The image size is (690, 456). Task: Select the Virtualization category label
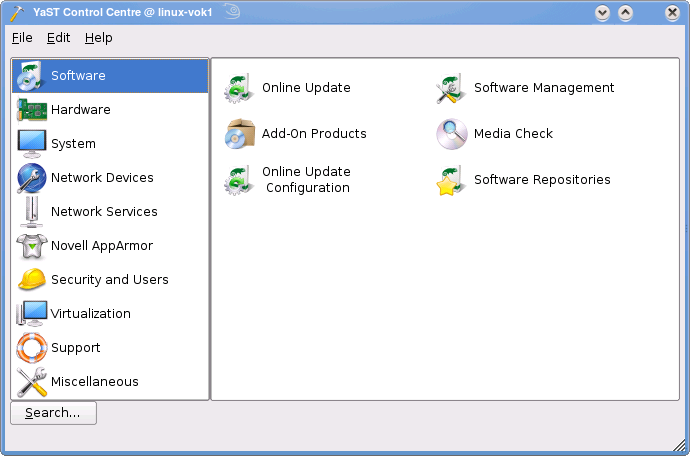coord(91,313)
